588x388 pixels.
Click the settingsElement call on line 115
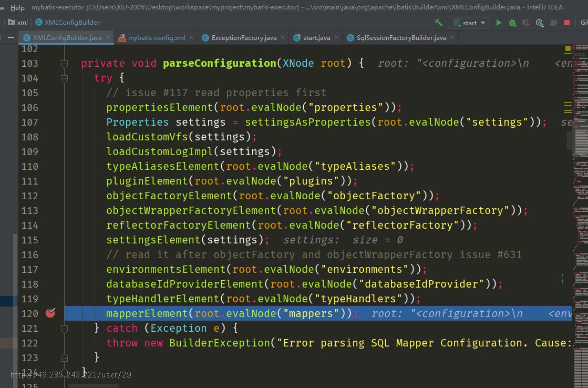153,240
